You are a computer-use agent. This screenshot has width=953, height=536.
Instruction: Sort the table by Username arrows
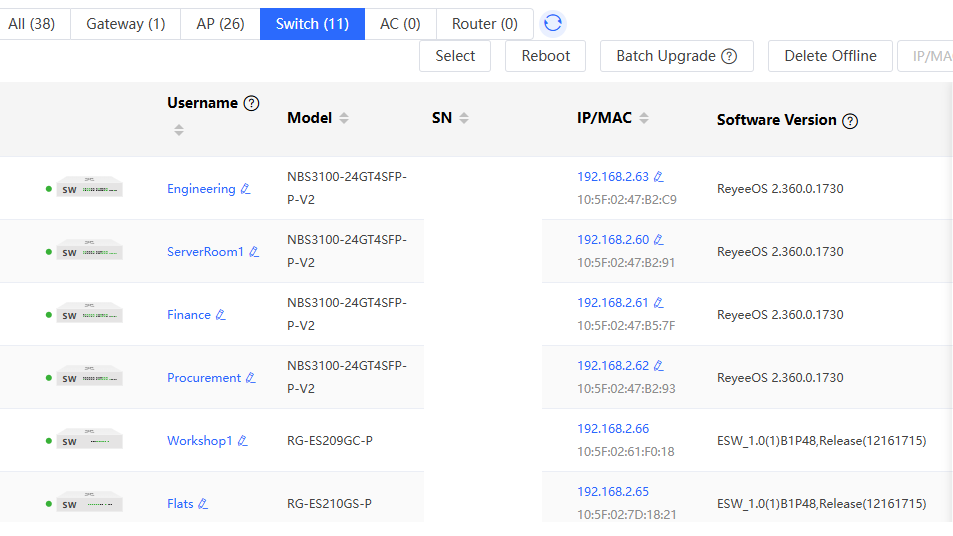(179, 130)
